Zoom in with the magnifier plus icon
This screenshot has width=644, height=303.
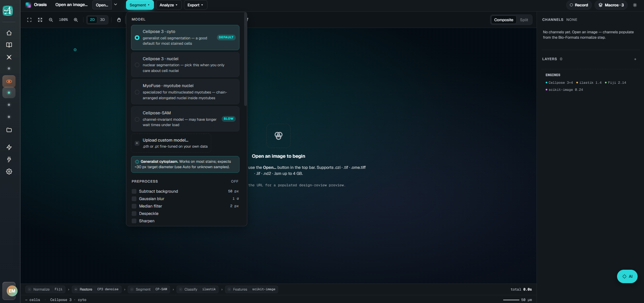point(76,20)
